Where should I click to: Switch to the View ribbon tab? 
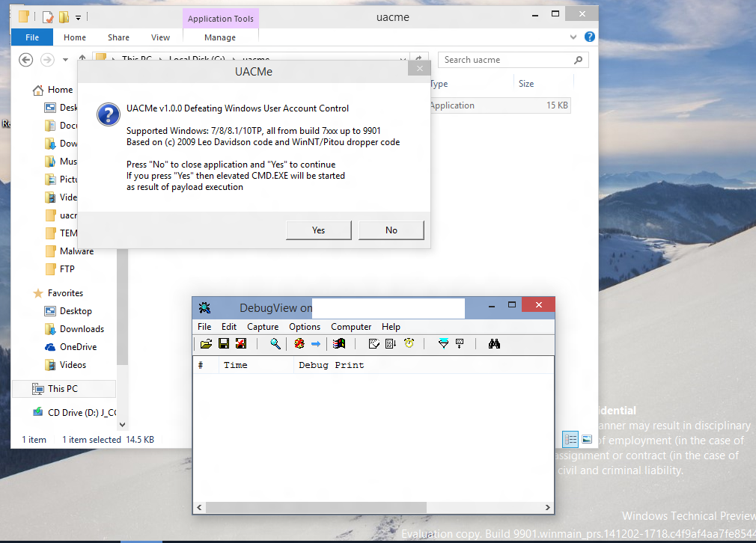coord(160,37)
